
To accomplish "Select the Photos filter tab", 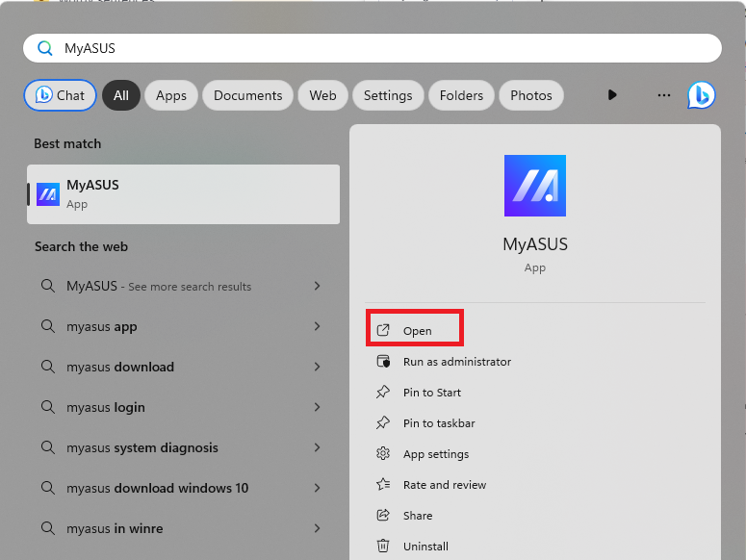I will [531, 95].
